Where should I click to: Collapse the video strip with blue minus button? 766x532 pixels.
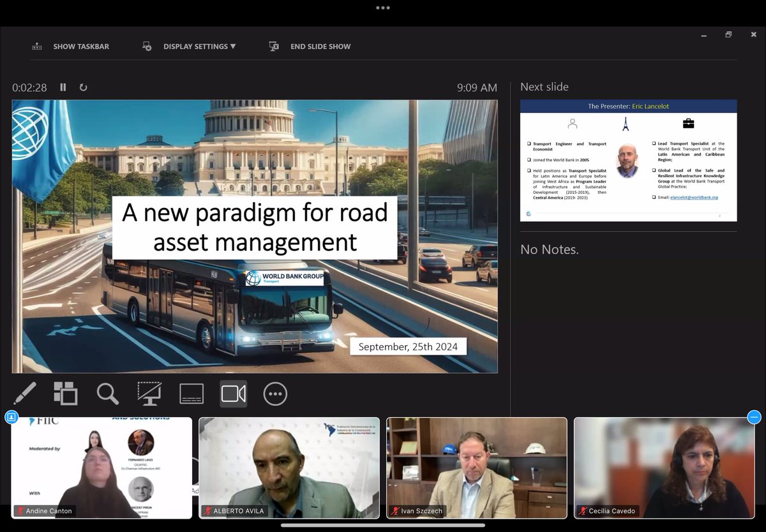point(754,417)
